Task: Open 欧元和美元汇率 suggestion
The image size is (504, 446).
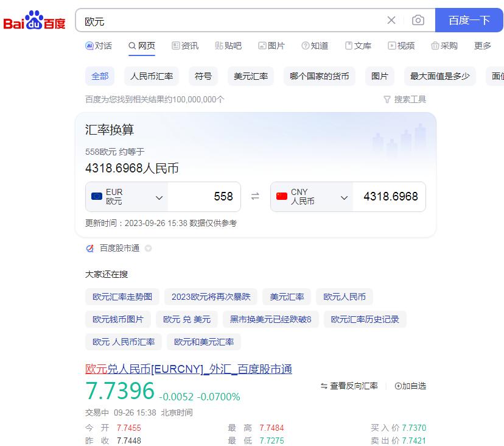Action: [204, 342]
